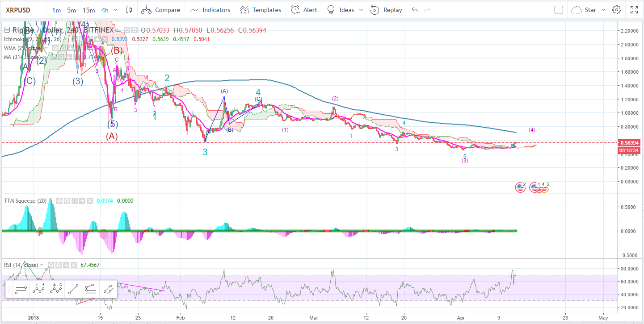Open Ideas panel
The width and height of the screenshot is (644, 324).
pyautogui.click(x=341, y=10)
